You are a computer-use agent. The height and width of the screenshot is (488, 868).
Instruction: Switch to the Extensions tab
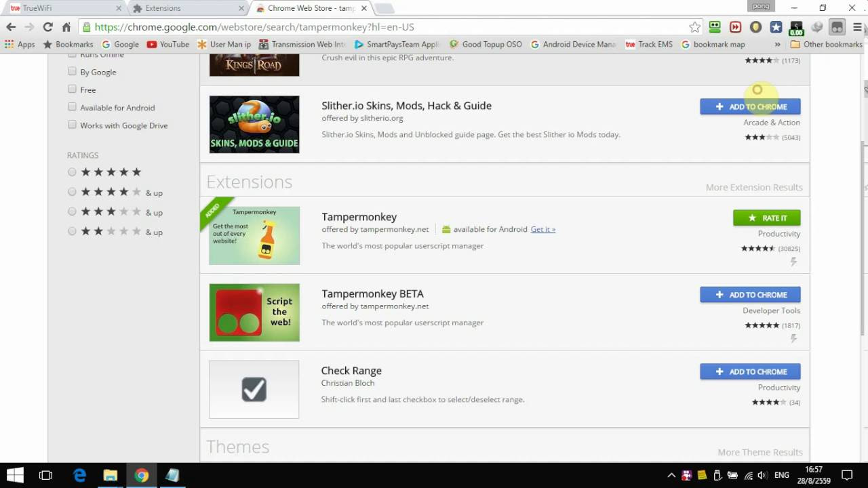click(187, 8)
